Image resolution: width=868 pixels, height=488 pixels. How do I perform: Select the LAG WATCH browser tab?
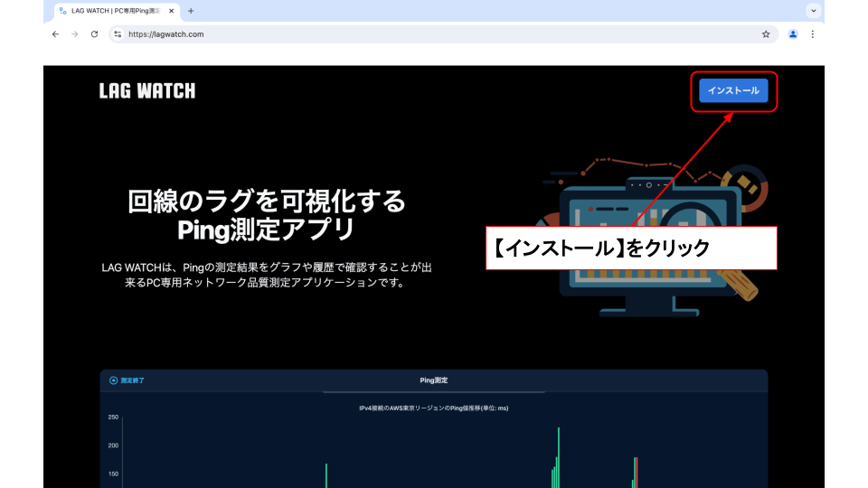[x=113, y=11]
